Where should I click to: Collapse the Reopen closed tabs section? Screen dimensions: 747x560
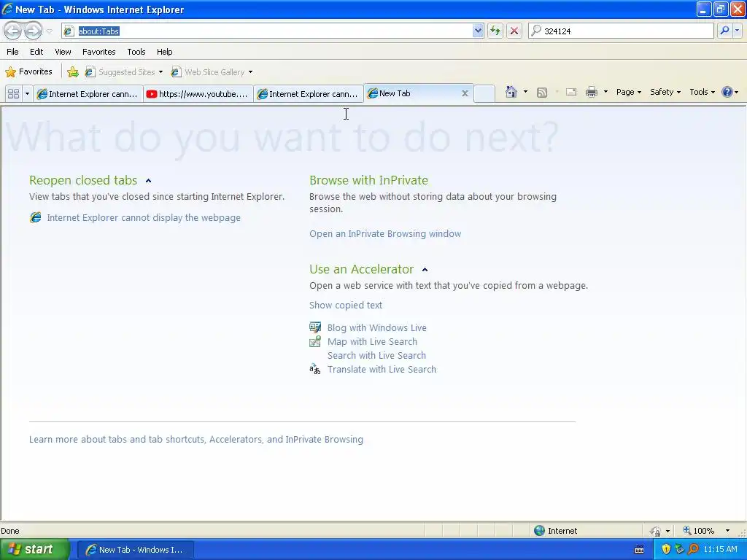click(x=148, y=181)
